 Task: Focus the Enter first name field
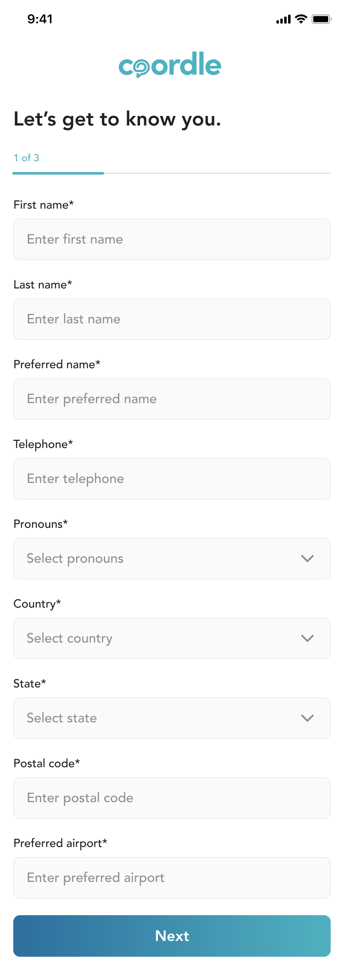click(x=172, y=239)
